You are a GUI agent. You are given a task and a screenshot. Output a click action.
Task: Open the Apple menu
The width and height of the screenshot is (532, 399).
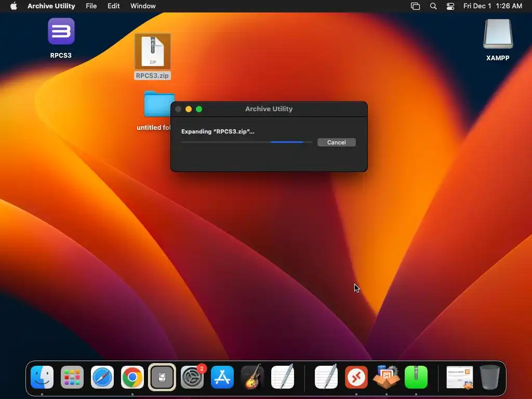click(14, 6)
